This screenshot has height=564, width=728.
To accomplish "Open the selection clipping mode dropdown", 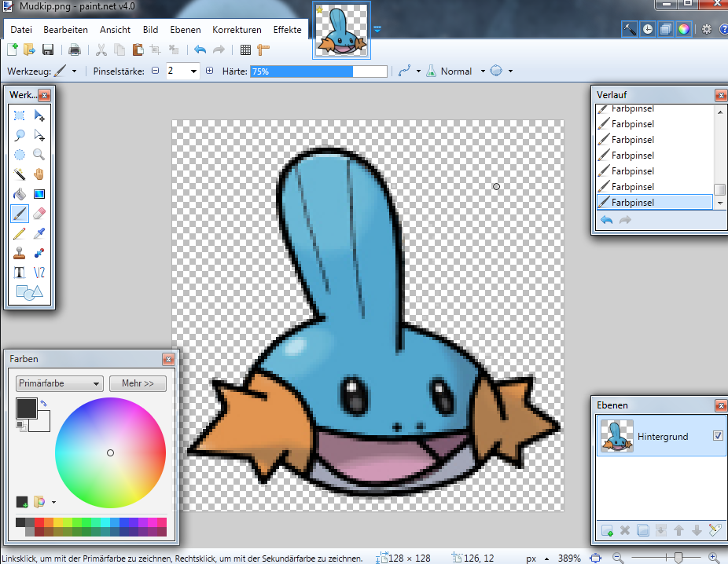I will tap(510, 71).
